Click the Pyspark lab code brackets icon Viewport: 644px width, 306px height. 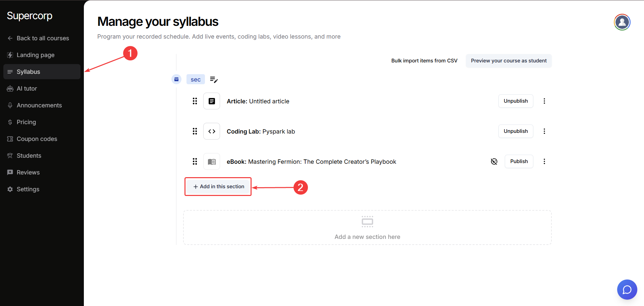coord(212,131)
